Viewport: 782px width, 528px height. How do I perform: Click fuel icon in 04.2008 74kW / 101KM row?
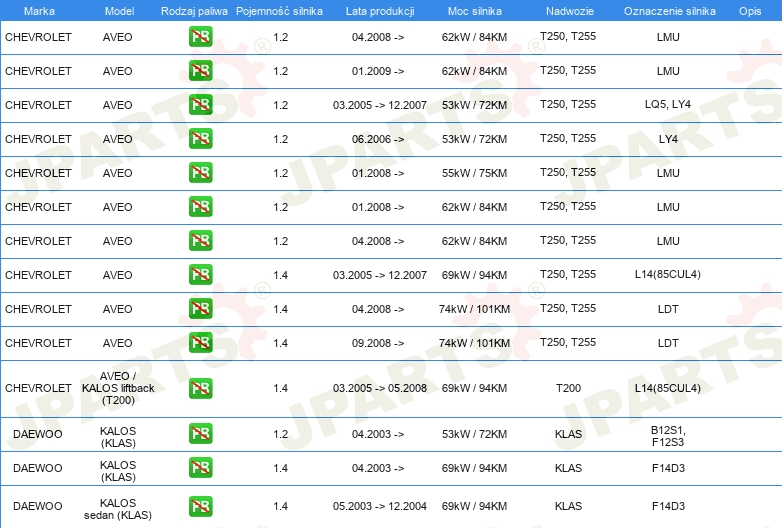(200, 308)
